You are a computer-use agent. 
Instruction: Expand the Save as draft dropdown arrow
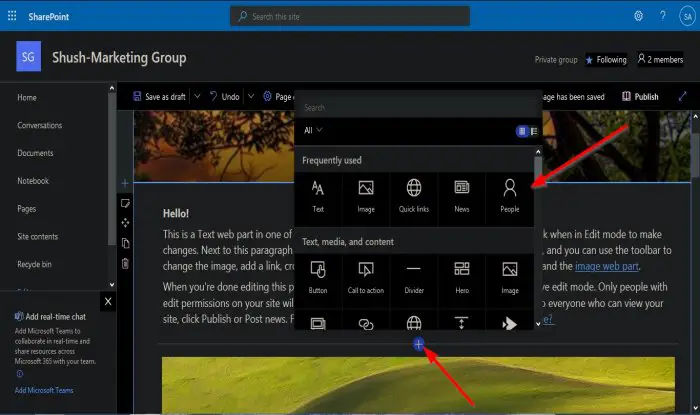pyautogui.click(x=197, y=96)
